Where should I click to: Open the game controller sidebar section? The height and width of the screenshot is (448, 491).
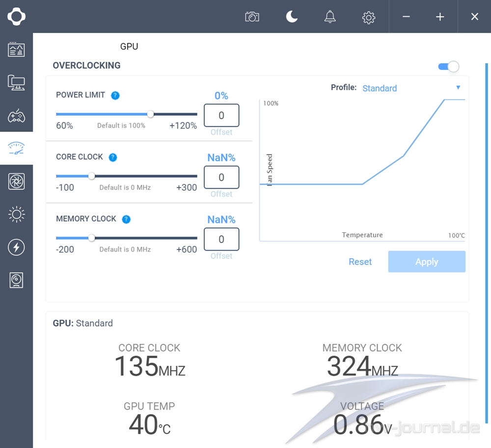pyautogui.click(x=16, y=116)
